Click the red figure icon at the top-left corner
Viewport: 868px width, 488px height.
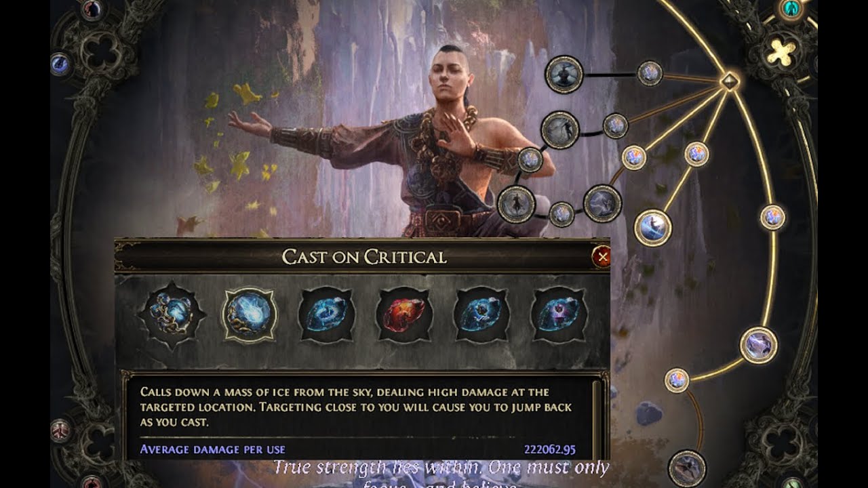92,9
